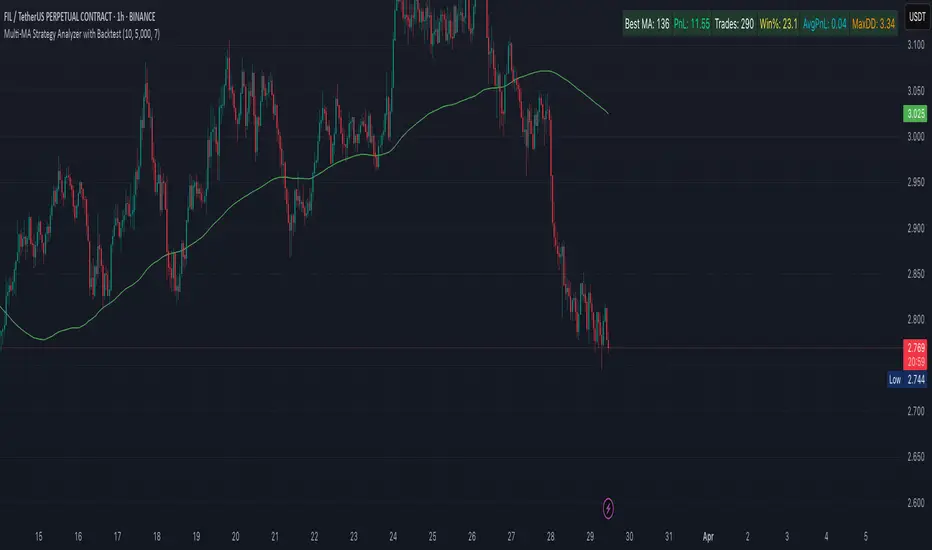This screenshot has height=550, width=932.
Task: Click the 24 date on time axis
Action: [x=392, y=536]
